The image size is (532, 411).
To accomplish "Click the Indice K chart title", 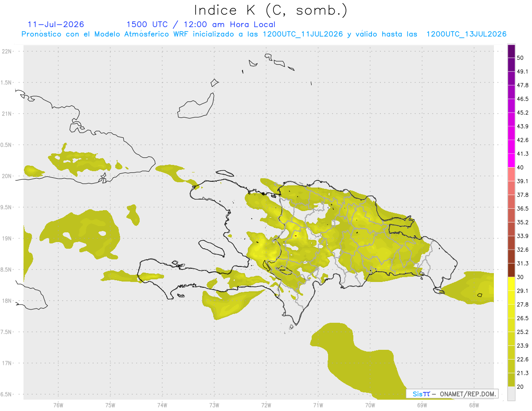I will (x=271, y=11).
